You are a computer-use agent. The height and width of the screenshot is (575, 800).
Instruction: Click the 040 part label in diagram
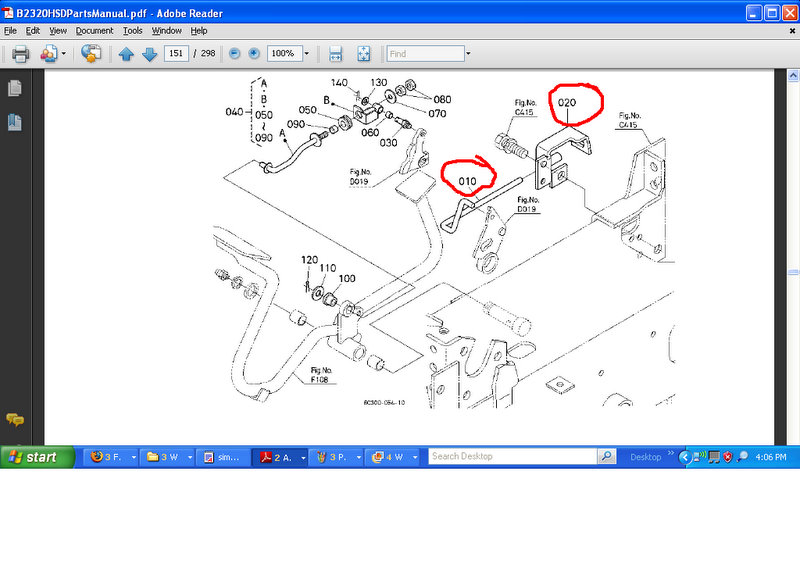pos(234,111)
